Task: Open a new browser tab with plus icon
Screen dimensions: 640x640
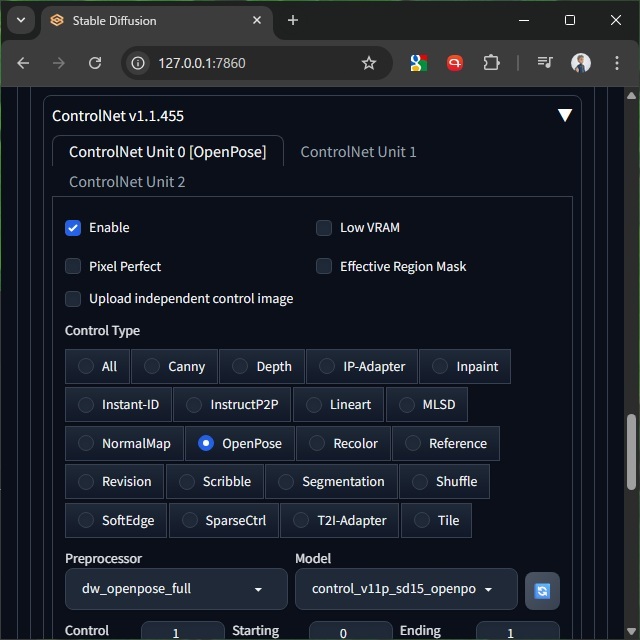Action: pos(293,20)
